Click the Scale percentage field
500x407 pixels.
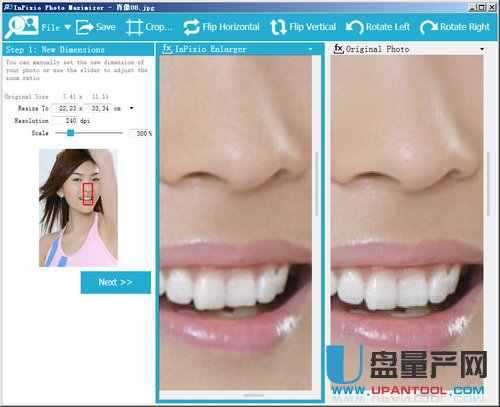141,133
